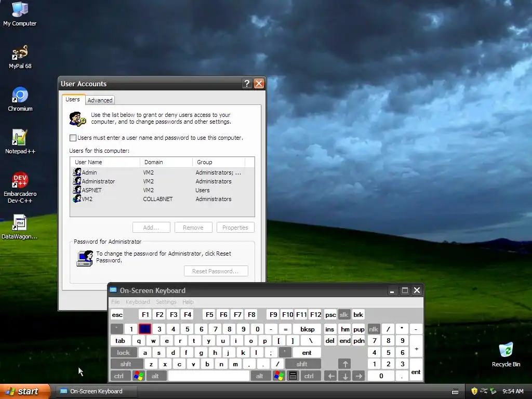The image size is (532, 399).
Task: Click the clock showing 9:54 AM
Action: pos(513,391)
